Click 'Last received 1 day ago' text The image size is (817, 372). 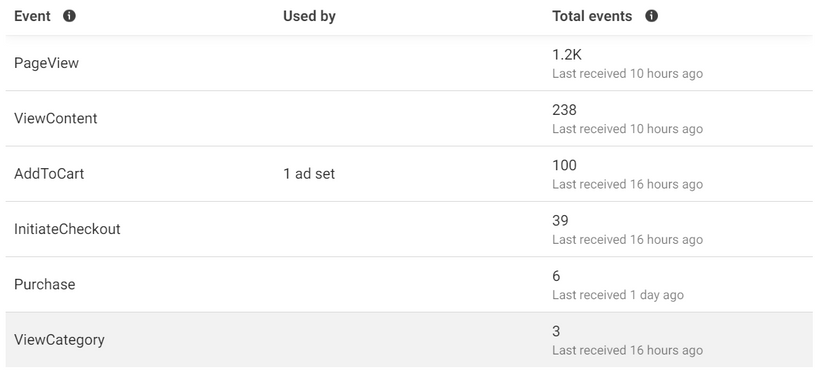618,295
